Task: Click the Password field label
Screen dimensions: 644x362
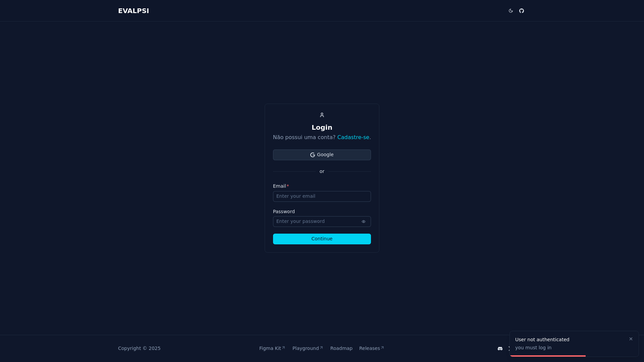Action: tap(284, 212)
